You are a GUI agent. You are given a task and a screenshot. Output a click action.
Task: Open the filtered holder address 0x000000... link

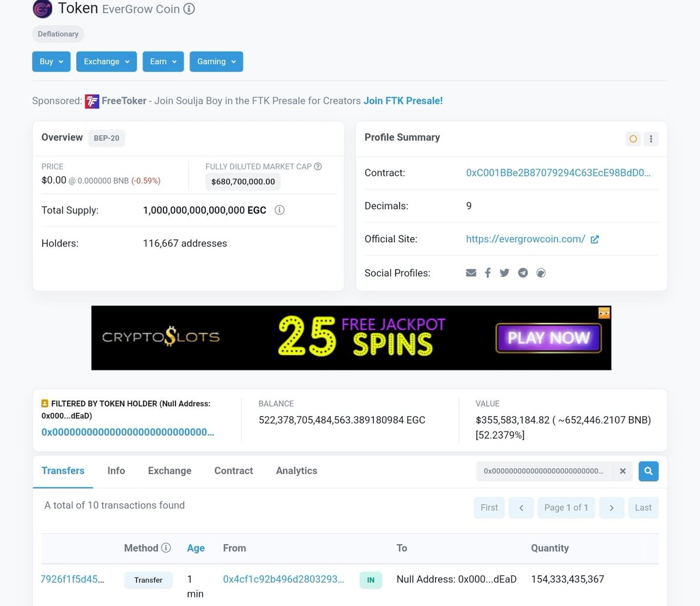(x=128, y=432)
